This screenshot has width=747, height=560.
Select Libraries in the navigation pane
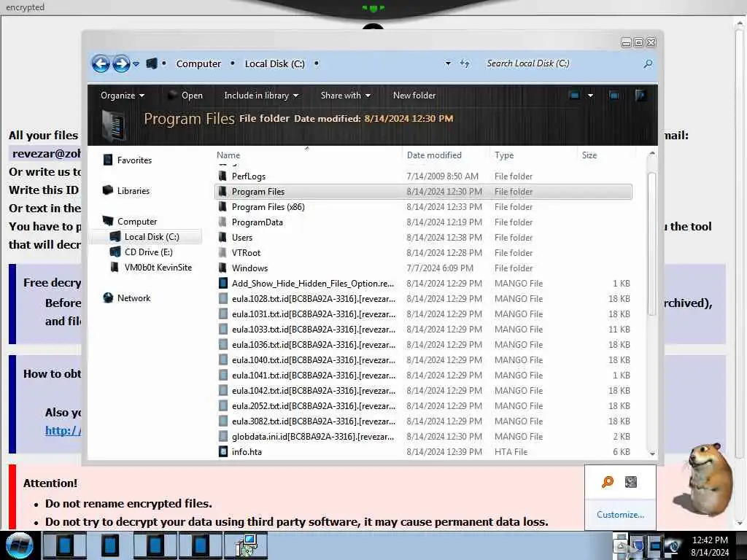(x=126, y=190)
